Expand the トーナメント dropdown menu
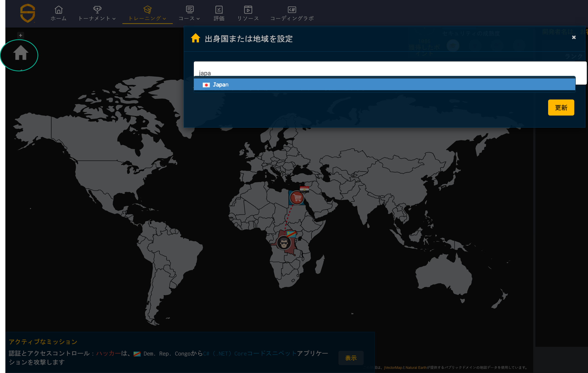 97,13
